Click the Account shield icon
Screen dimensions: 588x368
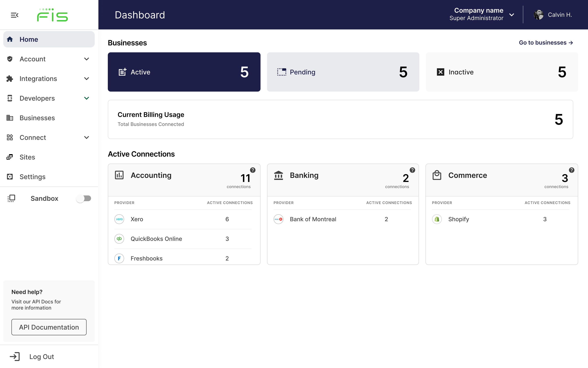[x=10, y=59]
